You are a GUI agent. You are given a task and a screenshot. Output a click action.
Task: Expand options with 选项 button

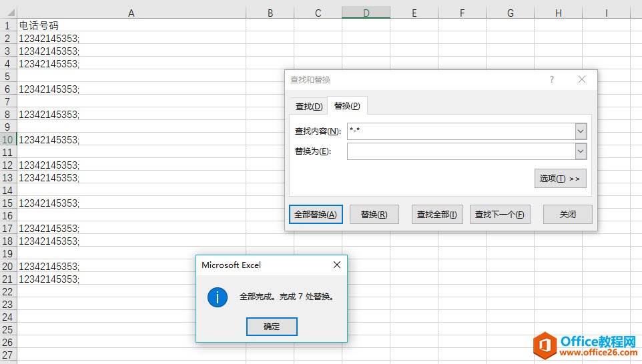560,179
